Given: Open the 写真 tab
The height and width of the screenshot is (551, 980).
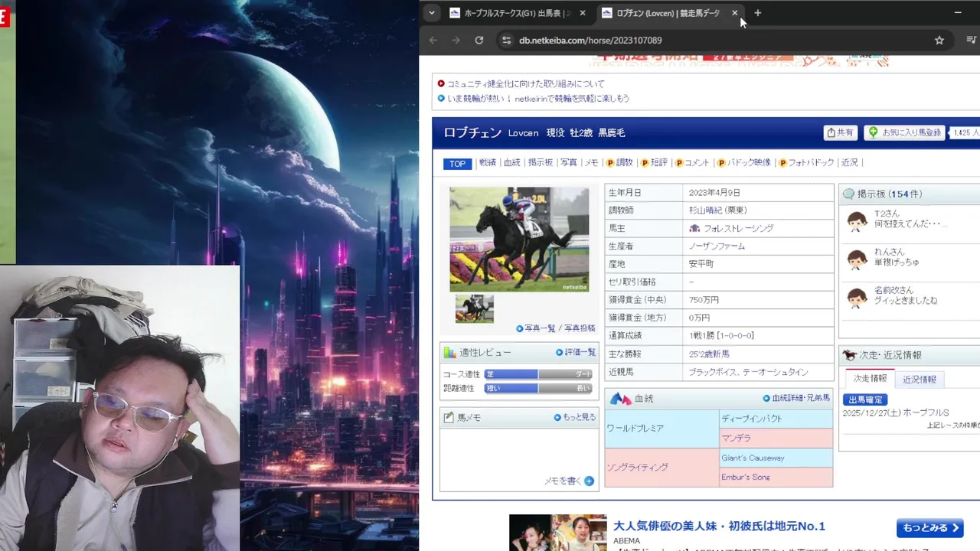Looking at the screenshot, I should point(569,163).
